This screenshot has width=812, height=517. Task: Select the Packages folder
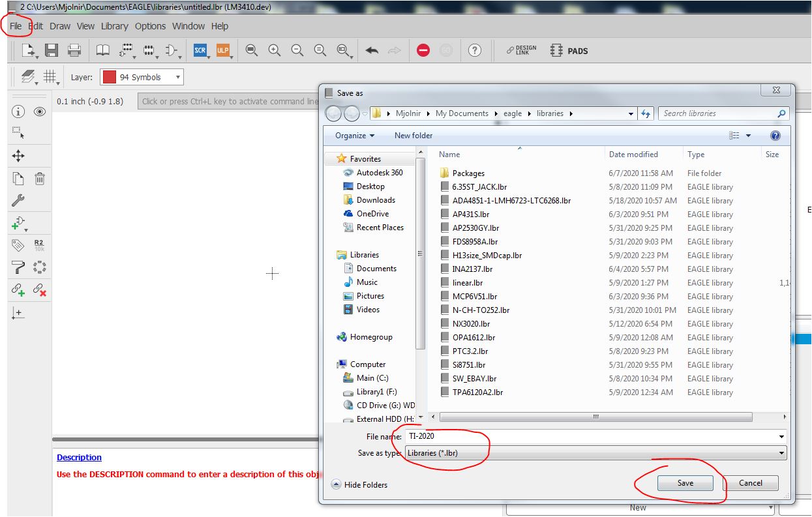(x=462, y=173)
